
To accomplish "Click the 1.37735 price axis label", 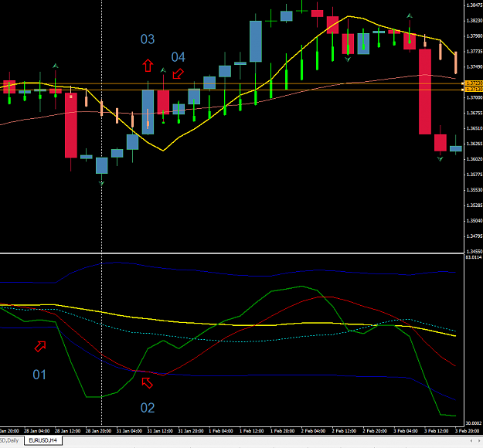I will click(x=474, y=52).
